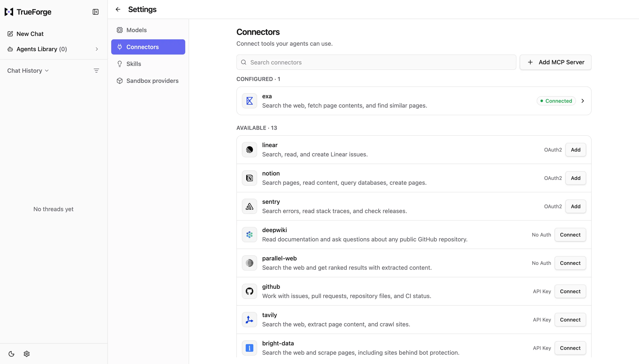Image resolution: width=639 pixels, height=364 pixels.
Task: Open settings gear icon
Action: 27,354
